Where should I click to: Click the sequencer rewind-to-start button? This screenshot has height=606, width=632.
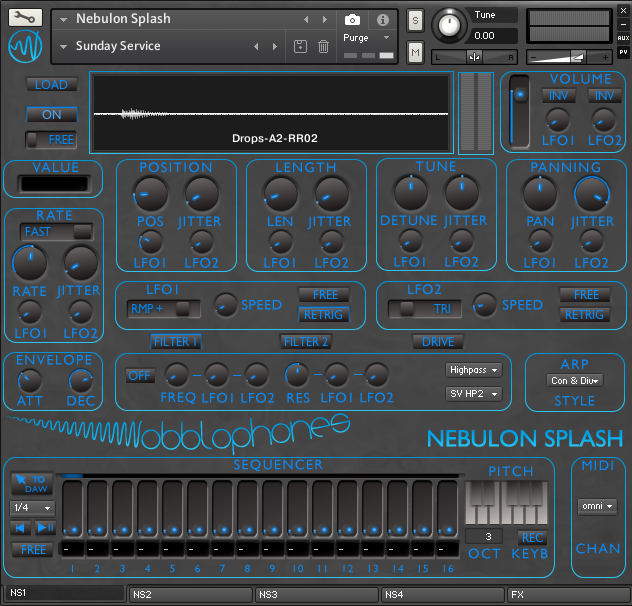(x=20, y=527)
